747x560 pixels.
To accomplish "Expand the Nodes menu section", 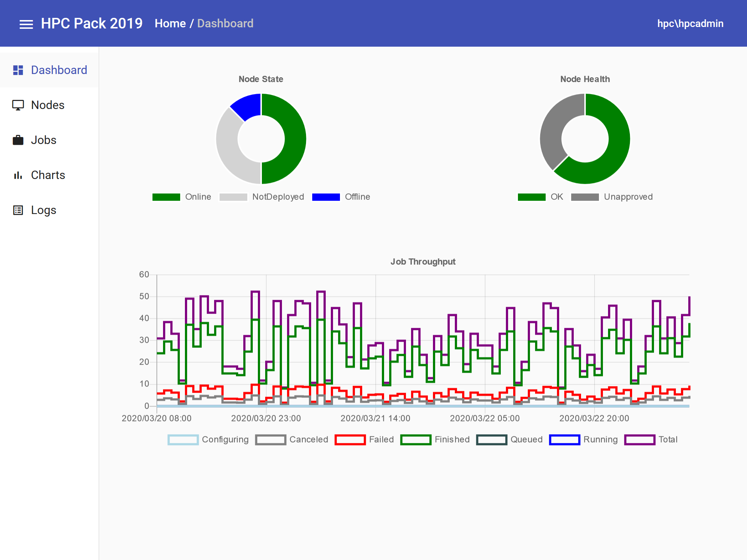I will (x=48, y=105).
